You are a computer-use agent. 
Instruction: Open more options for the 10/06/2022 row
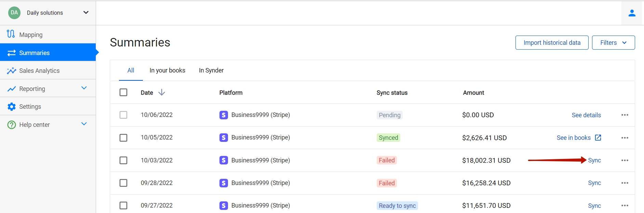pos(625,115)
